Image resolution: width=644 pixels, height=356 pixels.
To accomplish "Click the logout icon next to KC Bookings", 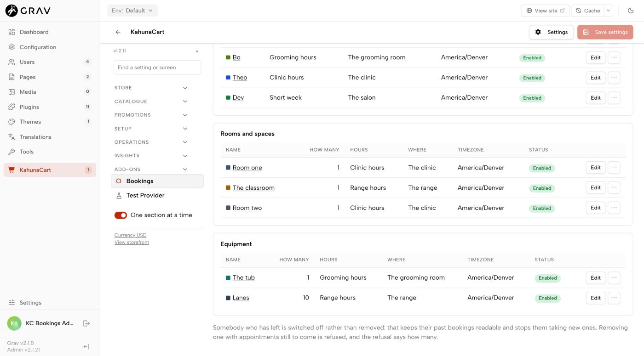I will coord(86,323).
